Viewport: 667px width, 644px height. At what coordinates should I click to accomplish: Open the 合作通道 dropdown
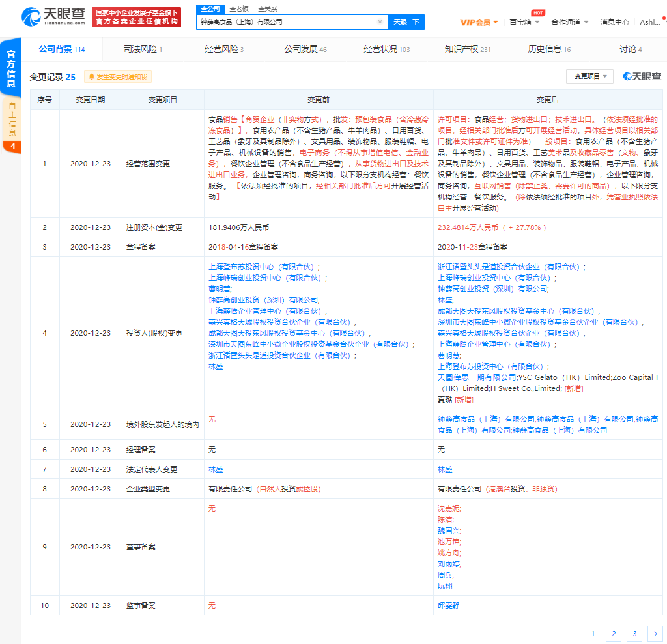tap(569, 22)
